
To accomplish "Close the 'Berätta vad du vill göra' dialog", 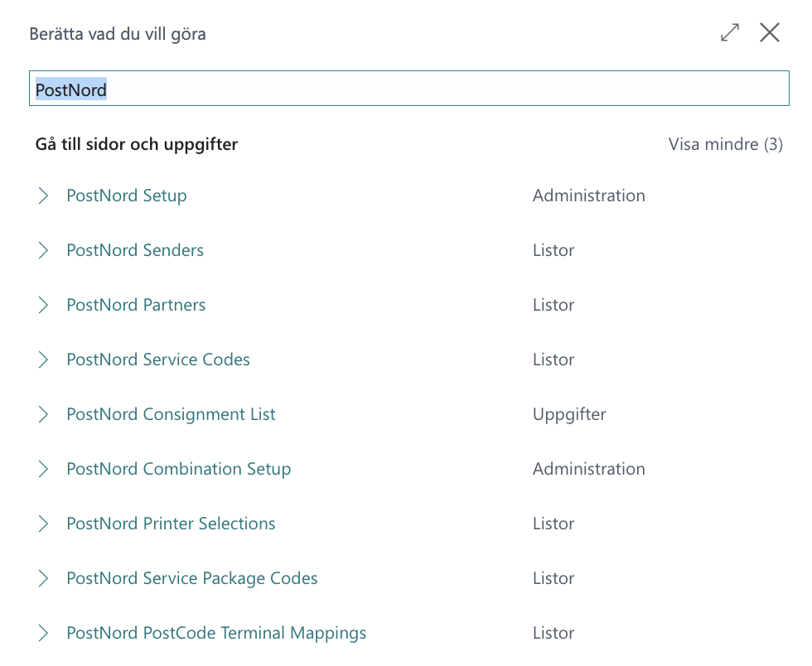I will [x=770, y=33].
